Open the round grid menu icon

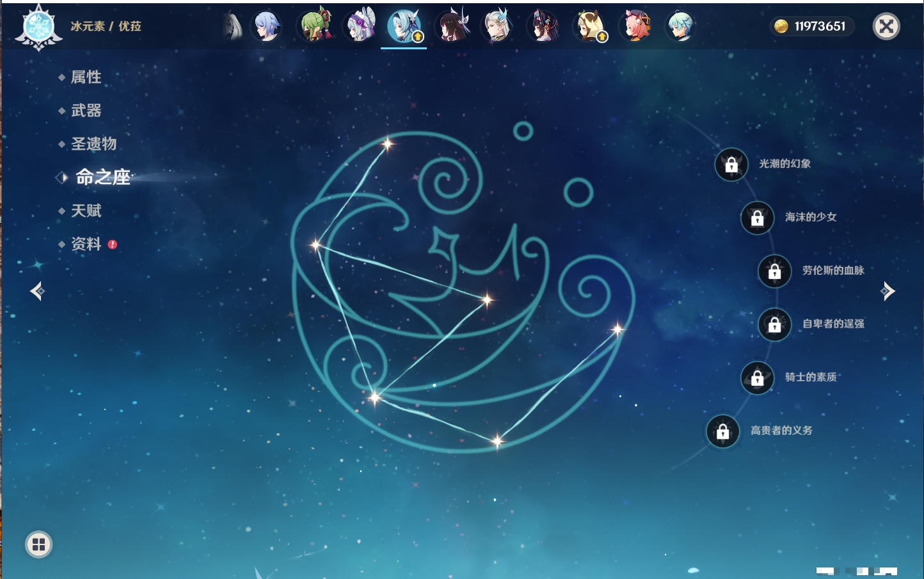pos(38,544)
